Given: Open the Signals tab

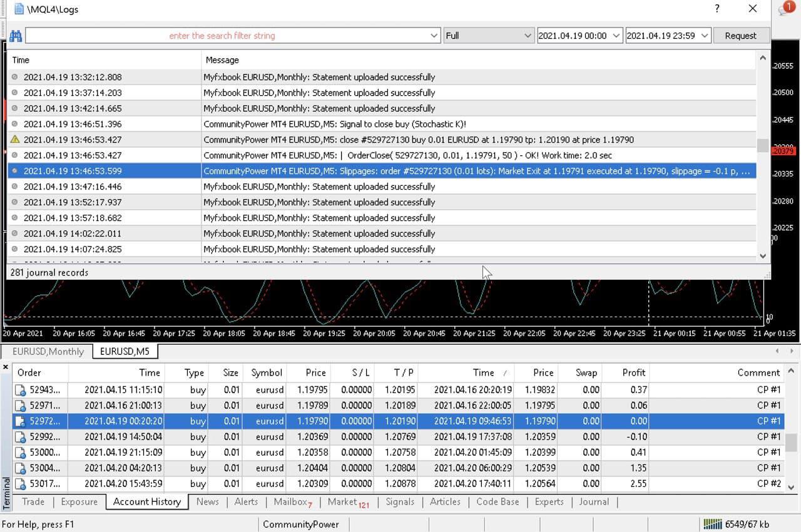Looking at the screenshot, I should point(400,501).
